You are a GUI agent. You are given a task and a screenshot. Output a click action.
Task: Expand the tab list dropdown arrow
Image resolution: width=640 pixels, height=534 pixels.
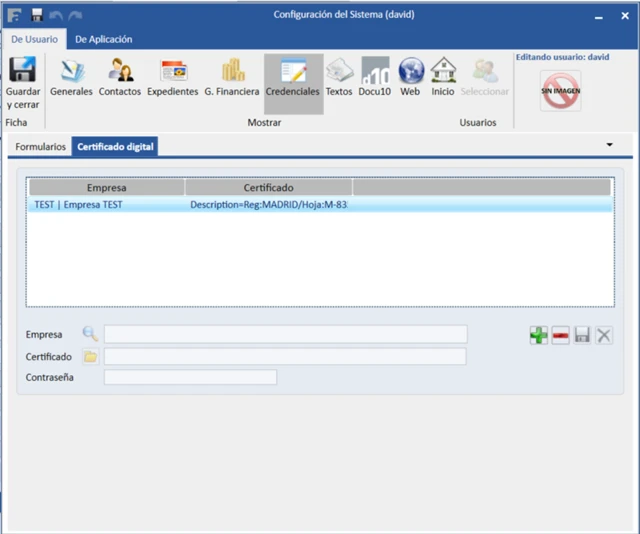[x=610, y=145]
